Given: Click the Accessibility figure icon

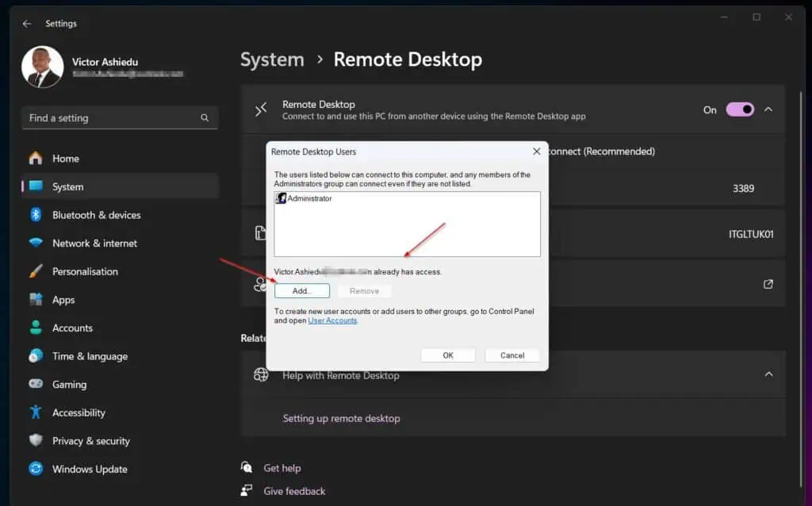Looking at the screenshot, I should click(36, 412).
